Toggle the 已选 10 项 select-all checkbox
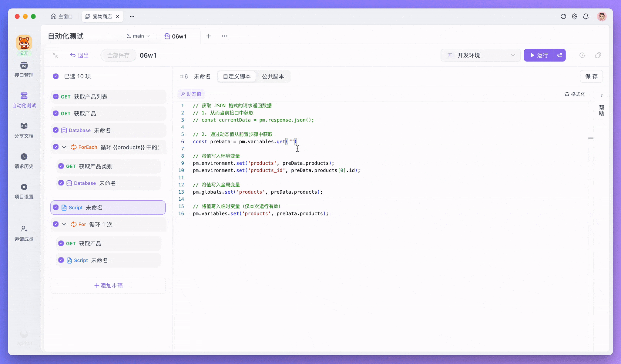The image size is (621, 364). click(56, 76)
